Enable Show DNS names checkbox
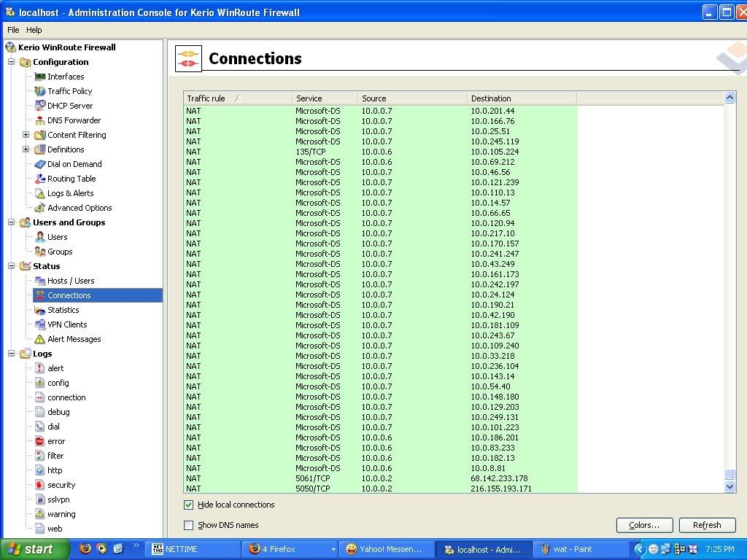 189,525
